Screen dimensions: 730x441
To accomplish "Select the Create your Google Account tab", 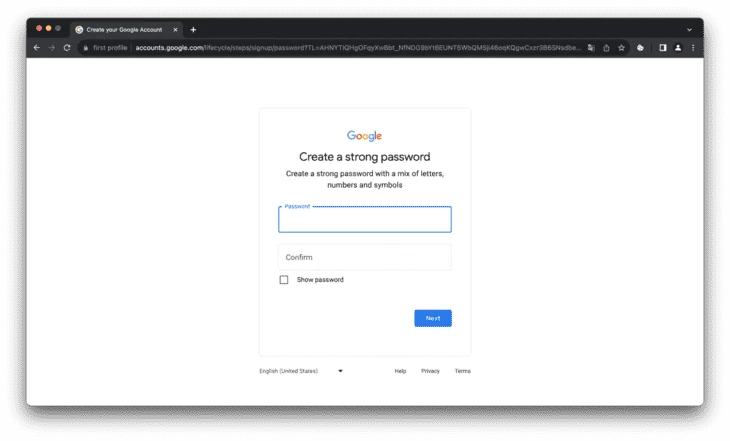I will tap(126, 30).
